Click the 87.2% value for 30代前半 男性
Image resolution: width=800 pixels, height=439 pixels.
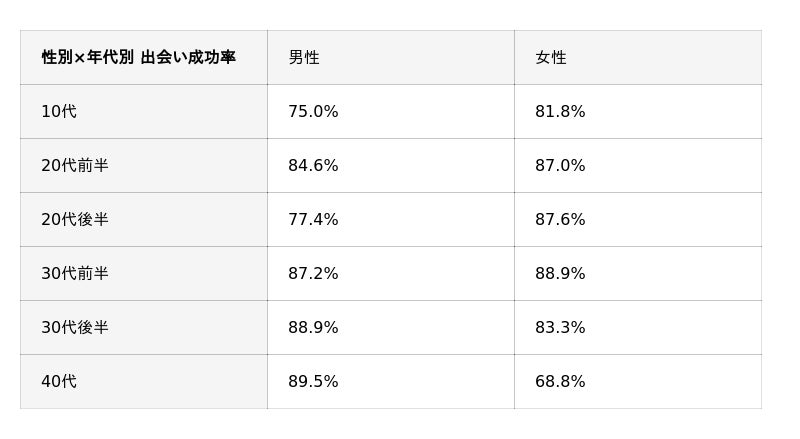(313, 274)
